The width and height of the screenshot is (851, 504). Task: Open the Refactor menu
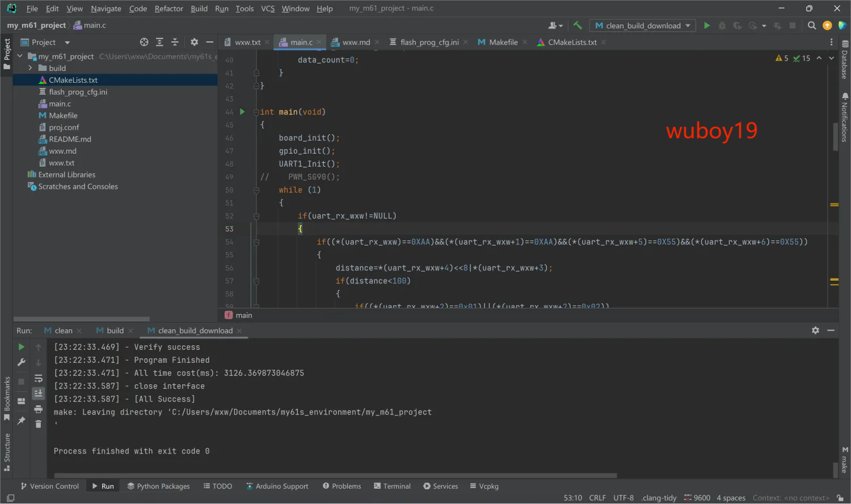click(169, 9)
